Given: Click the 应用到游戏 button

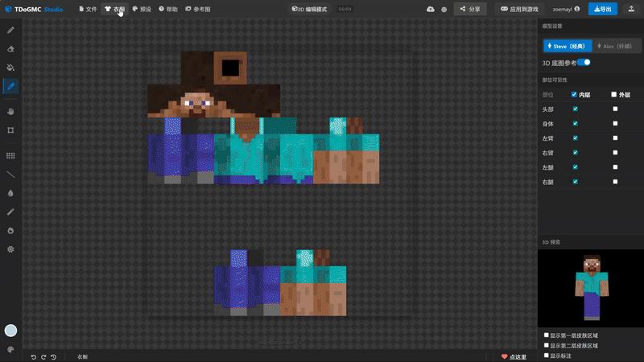Looking at the screenshot, I should (519, 9).
